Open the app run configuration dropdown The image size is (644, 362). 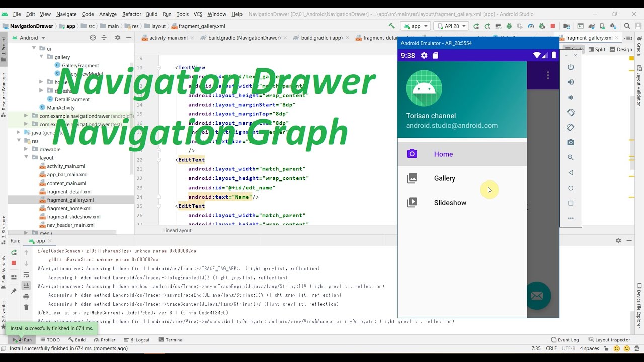tap(415, 26)
